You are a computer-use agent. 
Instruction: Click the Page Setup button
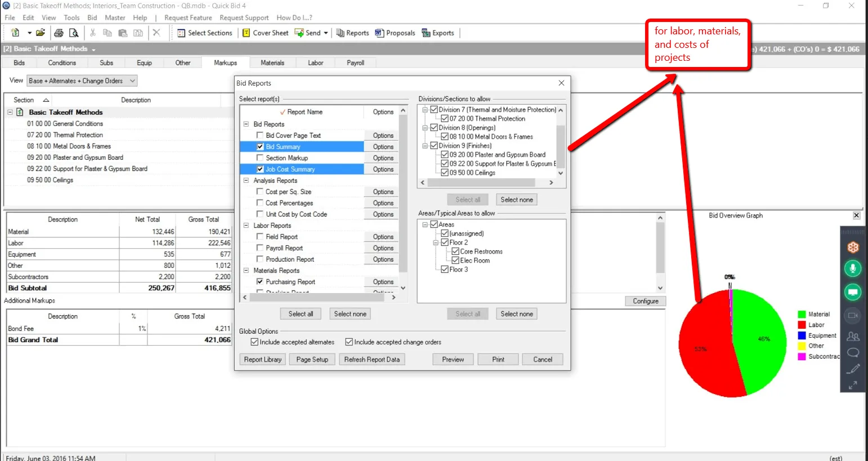(312, 359)
